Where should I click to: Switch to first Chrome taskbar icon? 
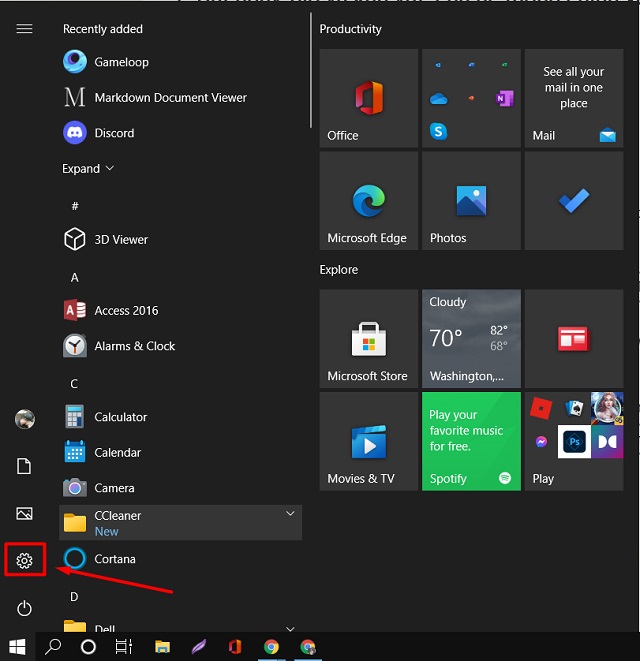point(272,647)
